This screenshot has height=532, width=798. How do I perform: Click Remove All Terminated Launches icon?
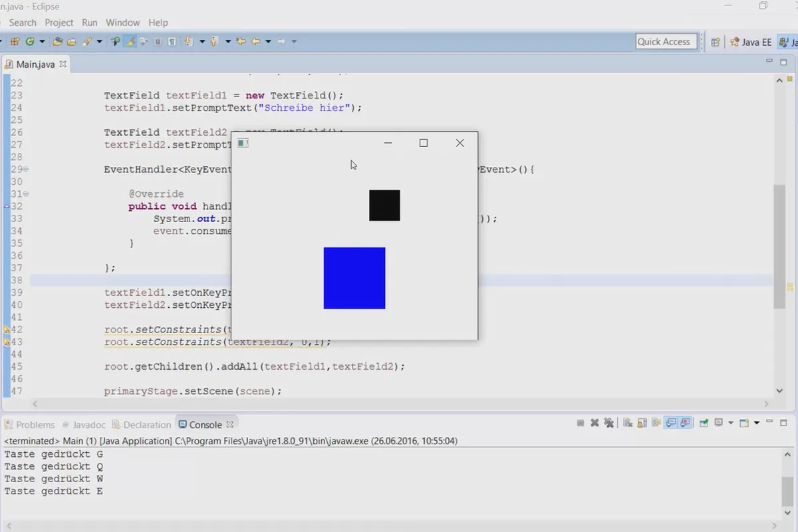click(608, 423)
